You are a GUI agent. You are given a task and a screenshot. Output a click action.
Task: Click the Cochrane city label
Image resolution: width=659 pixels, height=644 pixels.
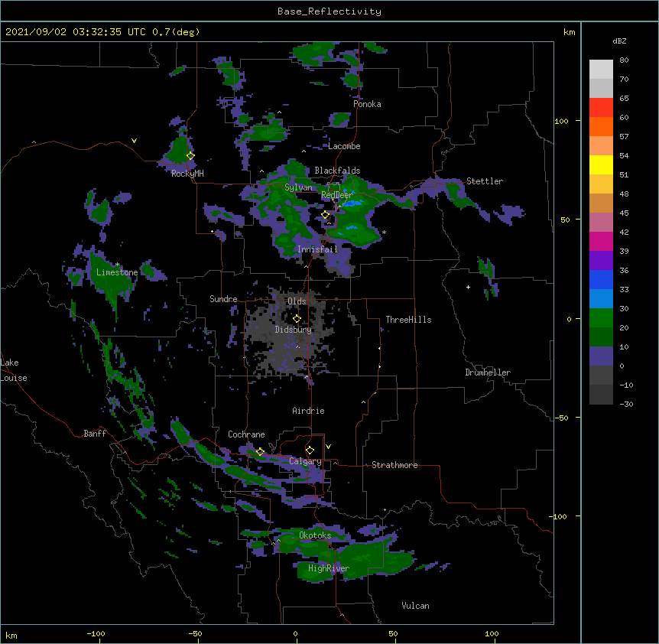(246, 434)
